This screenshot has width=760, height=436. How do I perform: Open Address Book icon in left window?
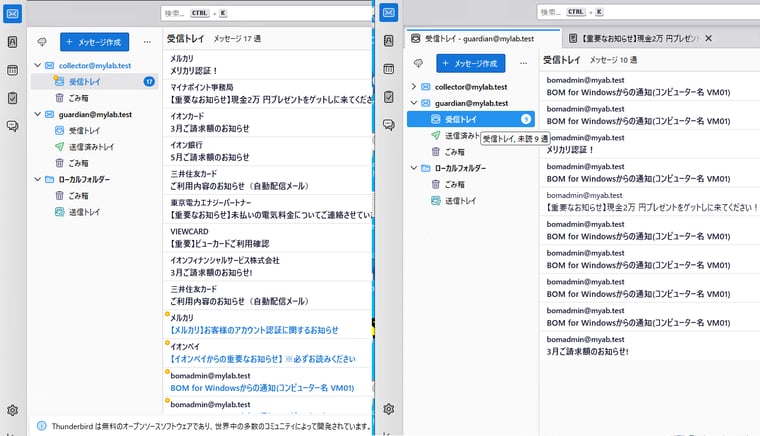[13, 42]
